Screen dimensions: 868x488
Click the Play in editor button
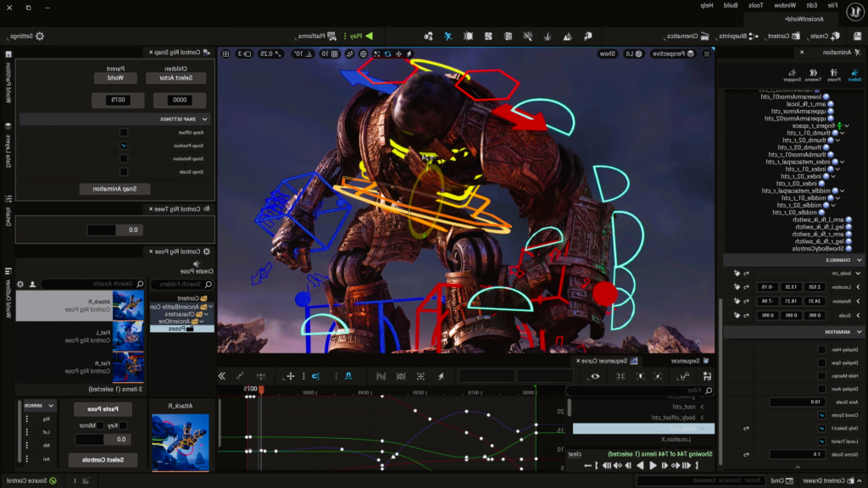(x=361, y=36)
